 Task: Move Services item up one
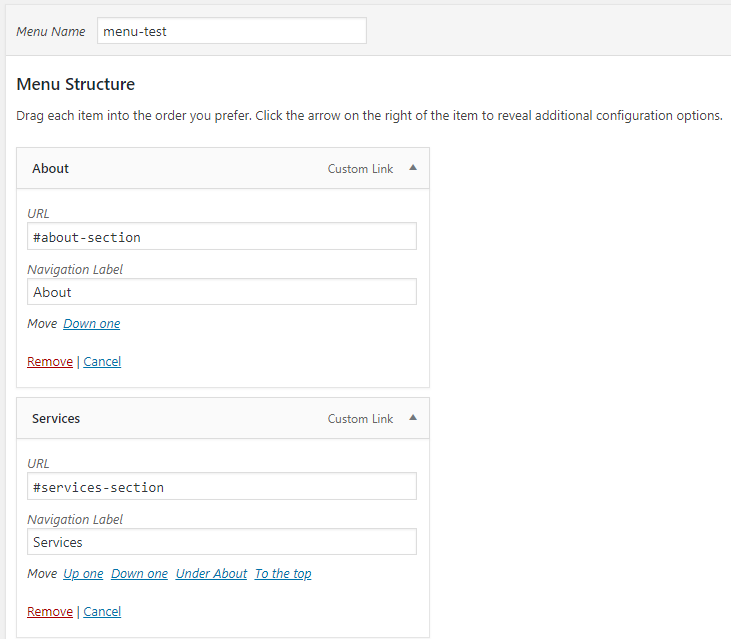click(x=83, y=574)
